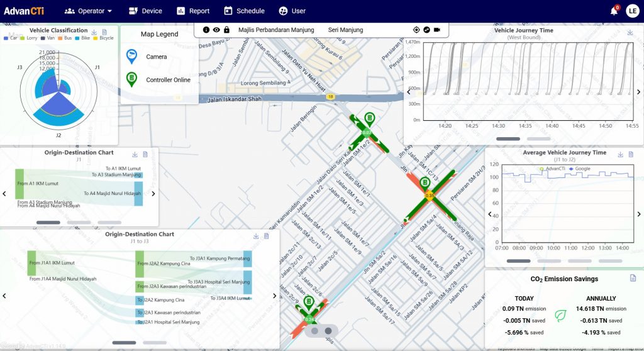Toggle the Bicycle series in the Vehicle Classification legend
Image resolution: width=644 pixels, height=351 pixels.
pyautogui.click(x=103, y=38)
